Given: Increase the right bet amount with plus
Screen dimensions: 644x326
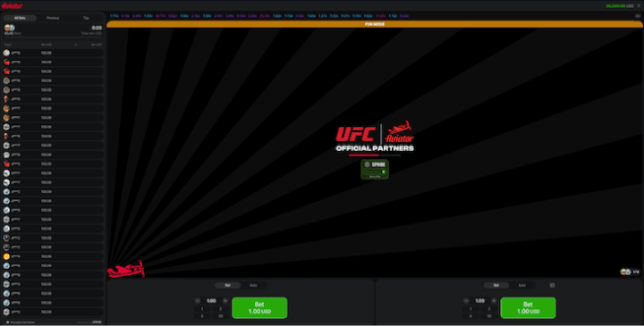Looking at the screenshot, I should (494, 301).
